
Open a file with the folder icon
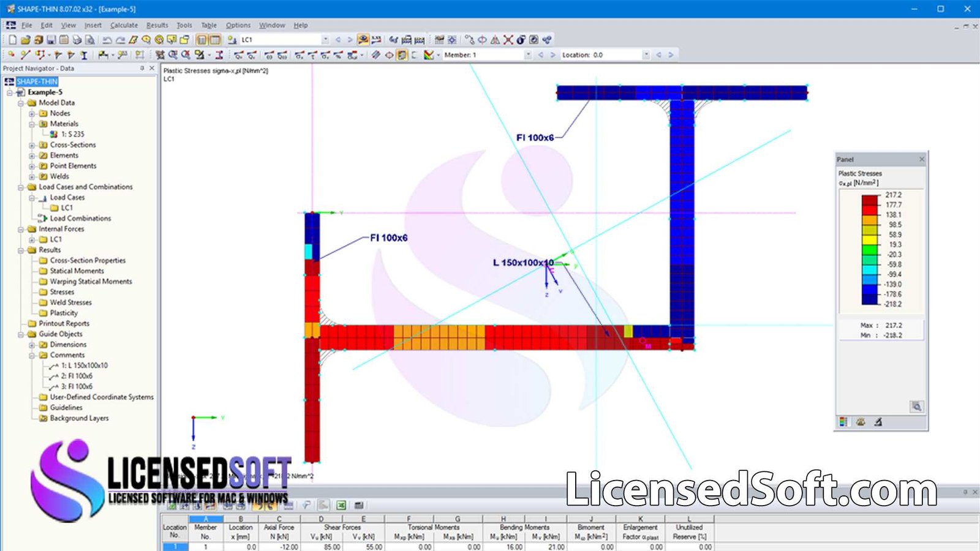tap(26, 40)
